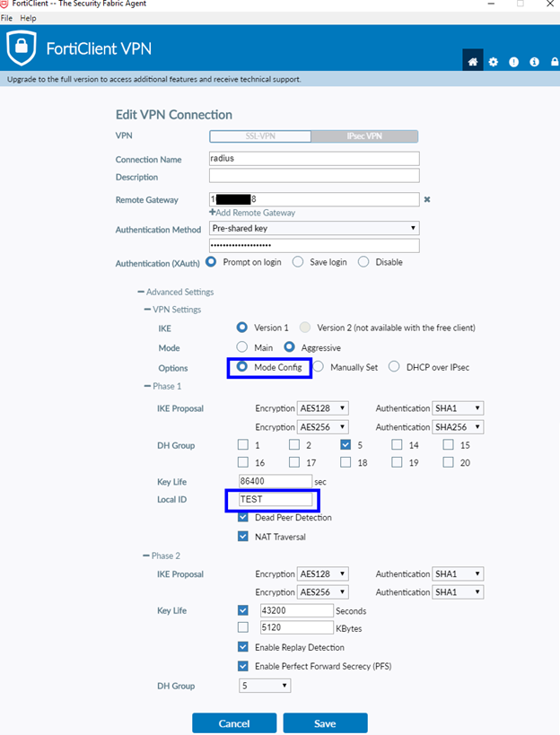The image size is (560, 735).
Task: Select Mode Config option
Action: tap(241, 367)
